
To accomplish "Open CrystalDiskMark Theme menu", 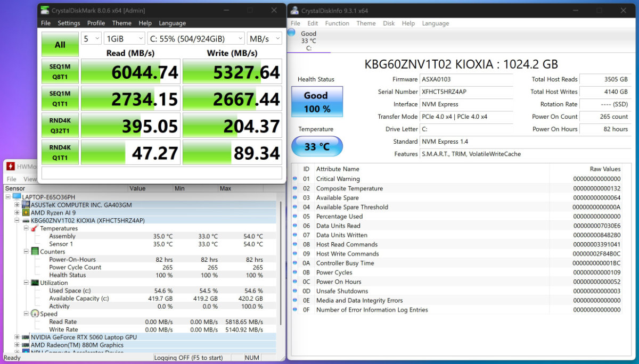I will [x=121, y=23].
